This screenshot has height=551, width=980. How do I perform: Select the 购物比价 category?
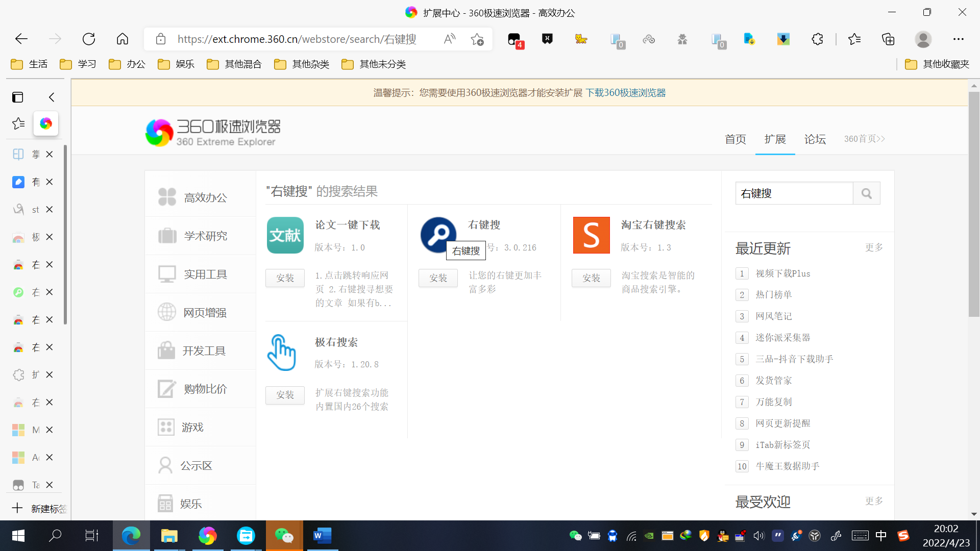(x=200, y=389)
